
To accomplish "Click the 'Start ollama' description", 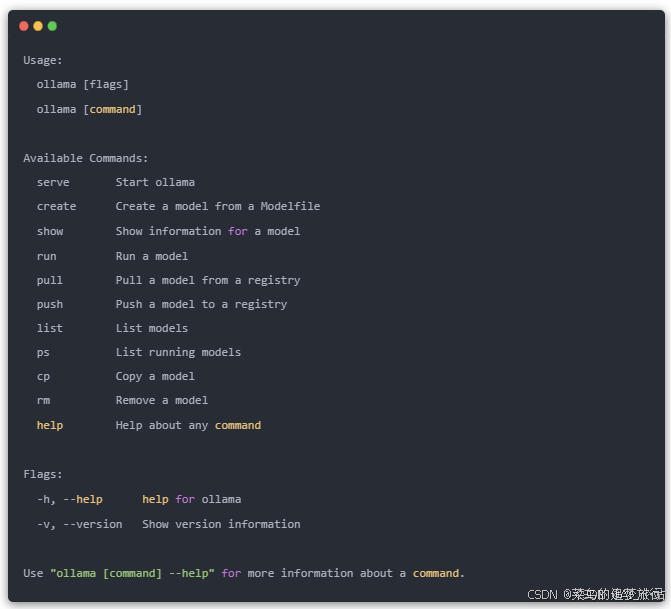I will (x=155, y=182).
